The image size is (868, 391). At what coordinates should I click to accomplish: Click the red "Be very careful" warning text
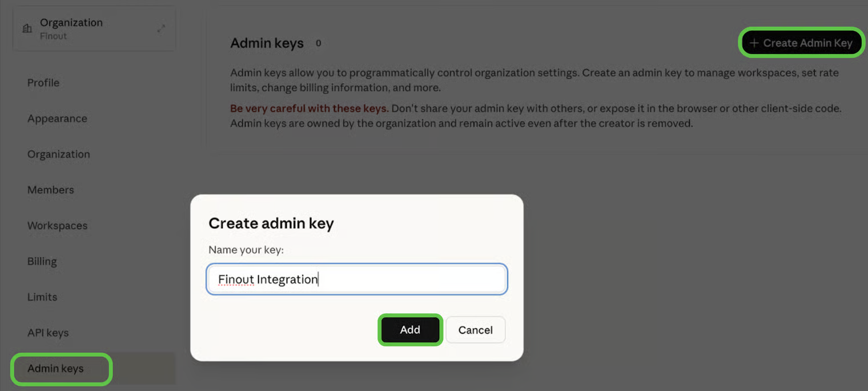pyautogui.click(x=309, y=109)
